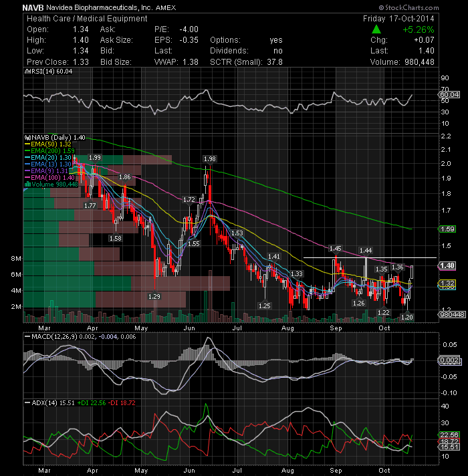Screen dimensions: 468x476
Task: Select the High value 1.40 in header
Action: (80, 39)
